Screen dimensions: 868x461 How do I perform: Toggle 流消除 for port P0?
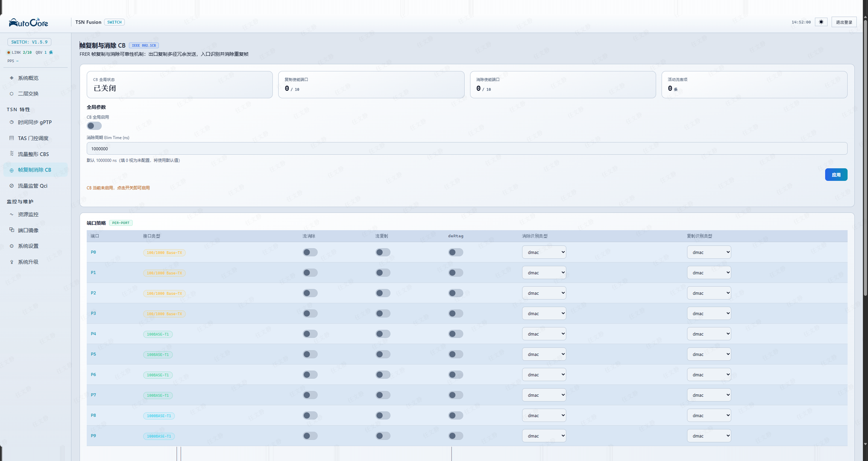[310, 252]
